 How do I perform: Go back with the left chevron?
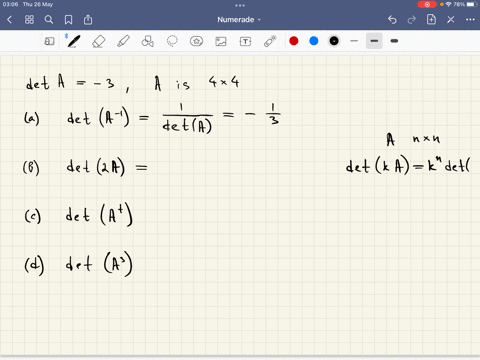pos(10,20)
